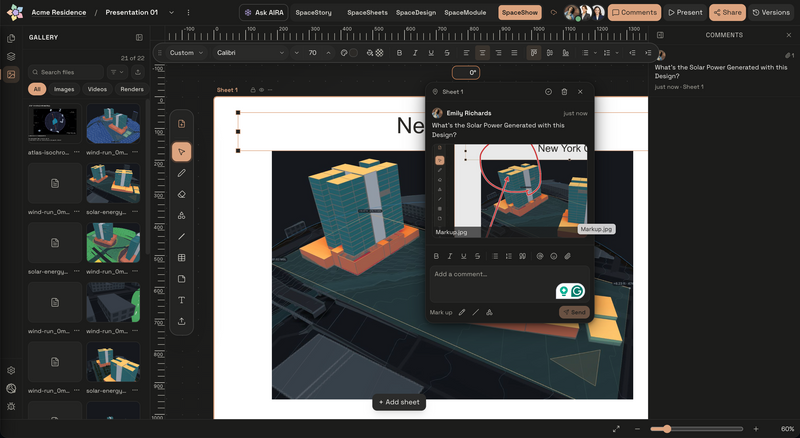Increase font size with up chevron

[x=328, y=53]
